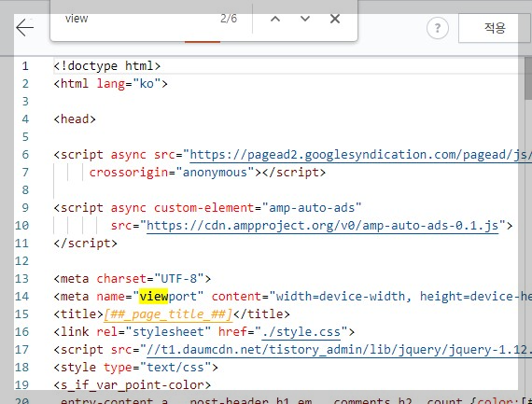
Task: Click line number 6 in gutter
Action: 25,155
